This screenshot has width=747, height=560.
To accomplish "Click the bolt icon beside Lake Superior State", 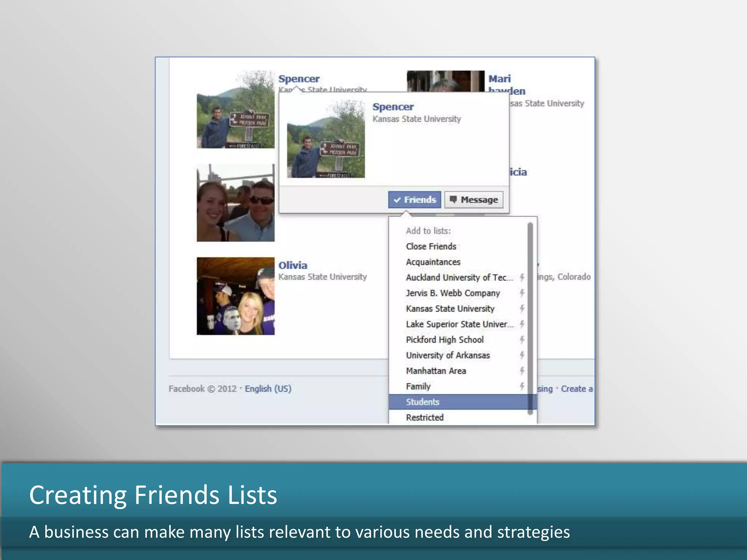I will tap(522, 324).
